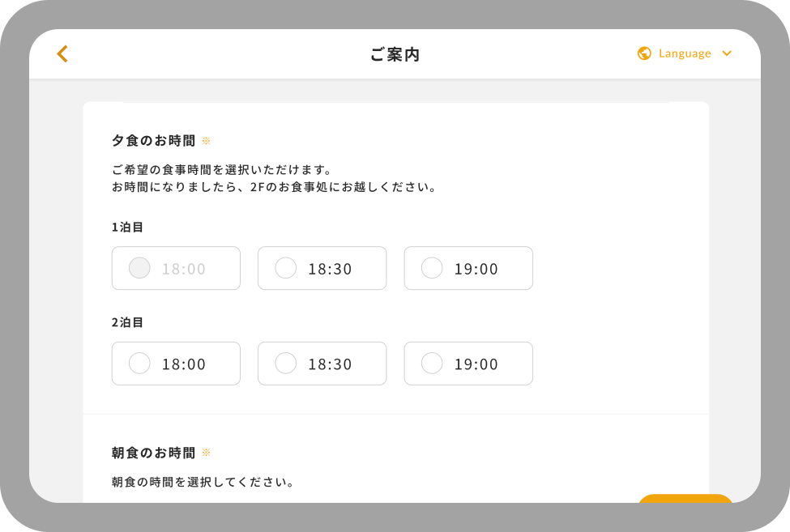Click the ※ marker next to 夕食のお時間
This screenshot has height=532, width=790.
[205, 139]
